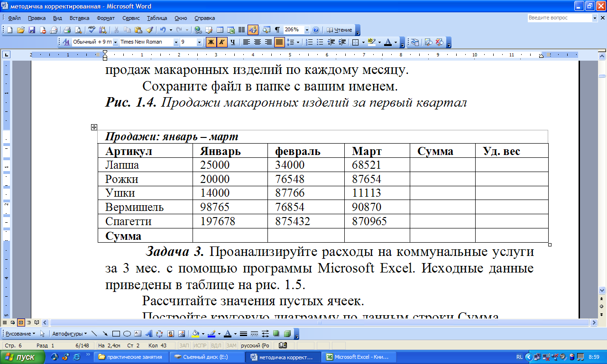
Task: Click the Columns icon
Action: (x=241, y=30)
